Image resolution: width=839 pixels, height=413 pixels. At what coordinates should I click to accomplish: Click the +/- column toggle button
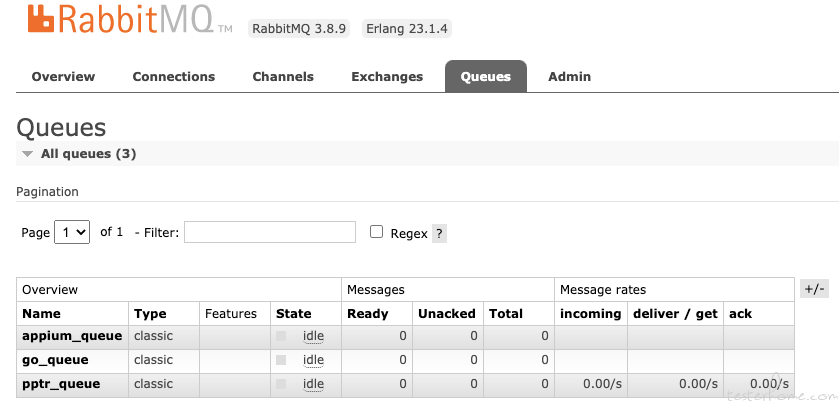[814, 289]
